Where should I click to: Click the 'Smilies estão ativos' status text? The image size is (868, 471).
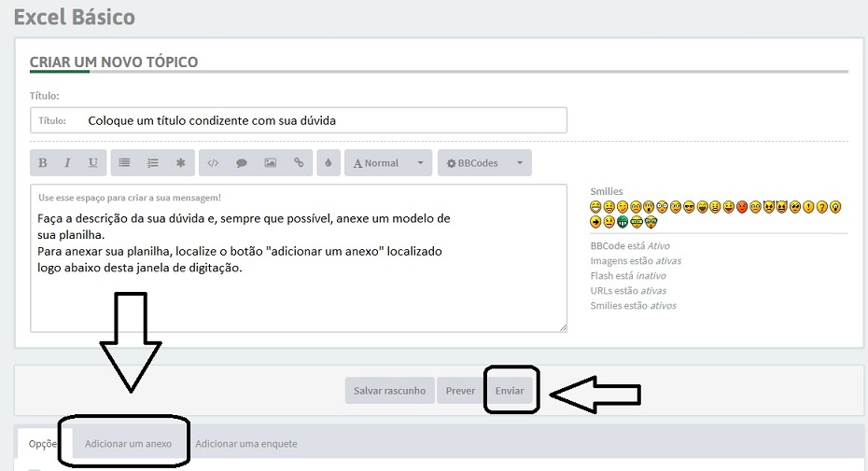pyautogui.click(x=634, y=306)
